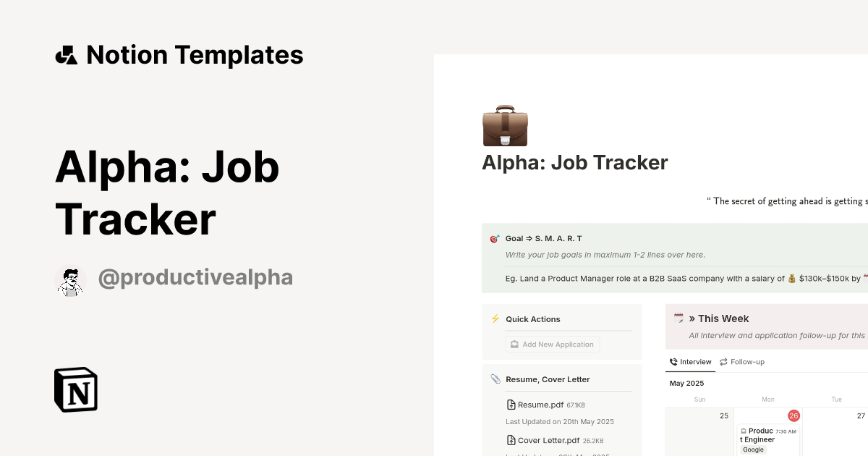Open the Resume.pdf file icon
Viewport: 868px width, 456px height.
512,405
